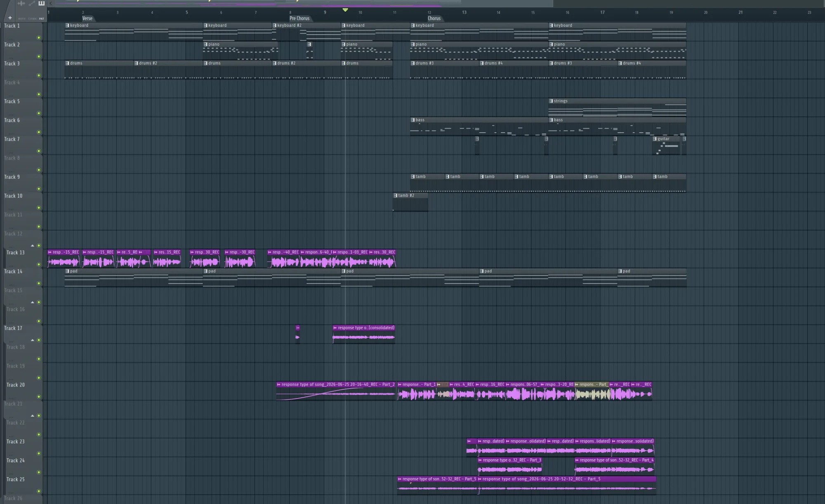This screenshot has width=825, height=504.
Task: Toggle the Track 20 mute LED
Action: (x=39, y=396)
